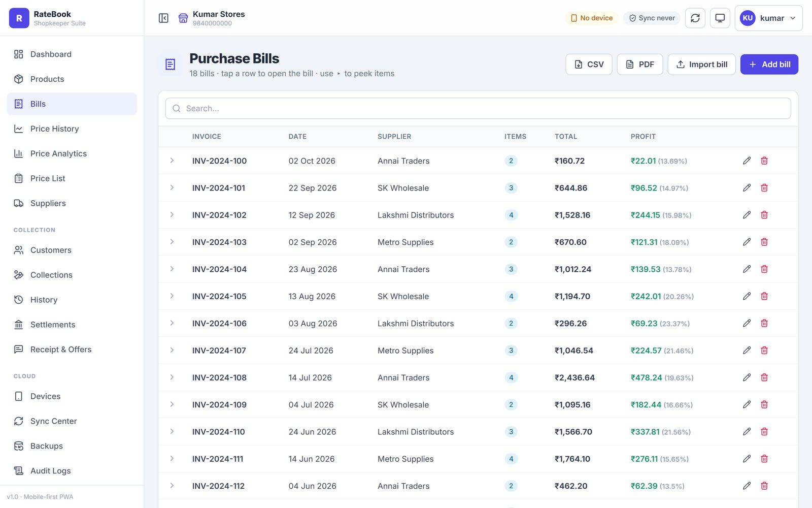Click the INVOICE column header

[x=207, y=137]
